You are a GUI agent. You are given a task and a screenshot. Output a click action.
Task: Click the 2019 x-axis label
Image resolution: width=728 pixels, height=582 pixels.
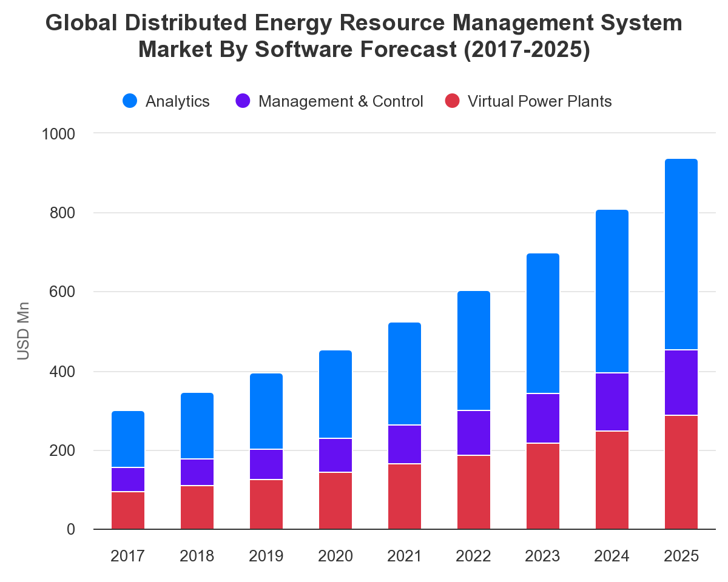point(266,556)
